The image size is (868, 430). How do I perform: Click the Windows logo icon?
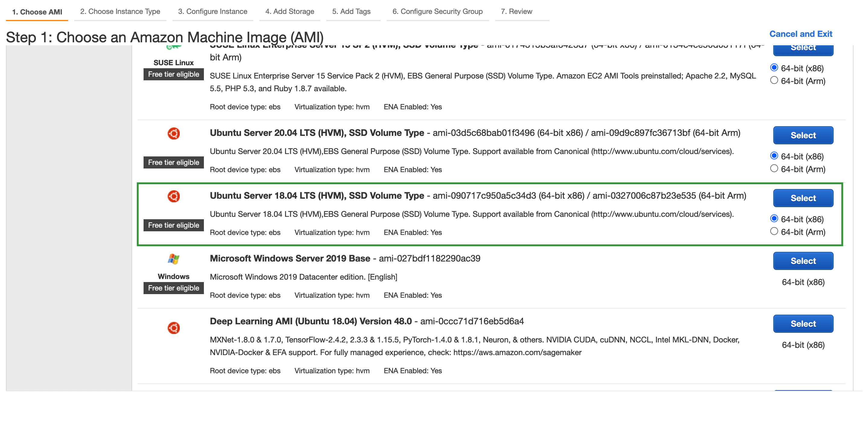pos(173,259)
